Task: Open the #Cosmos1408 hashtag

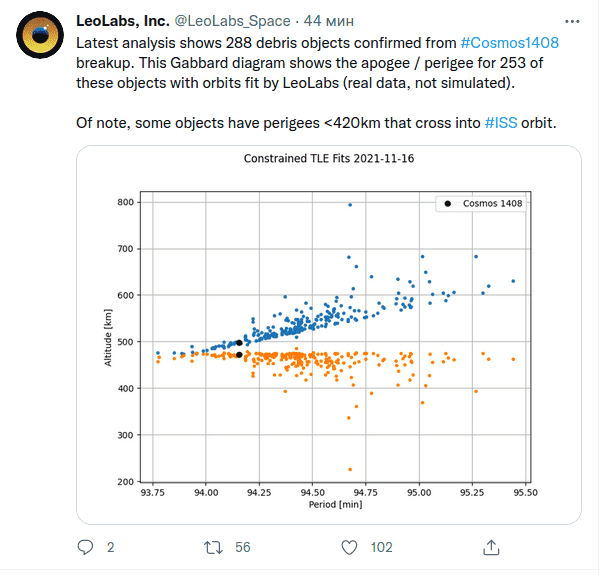Action: 510,43
